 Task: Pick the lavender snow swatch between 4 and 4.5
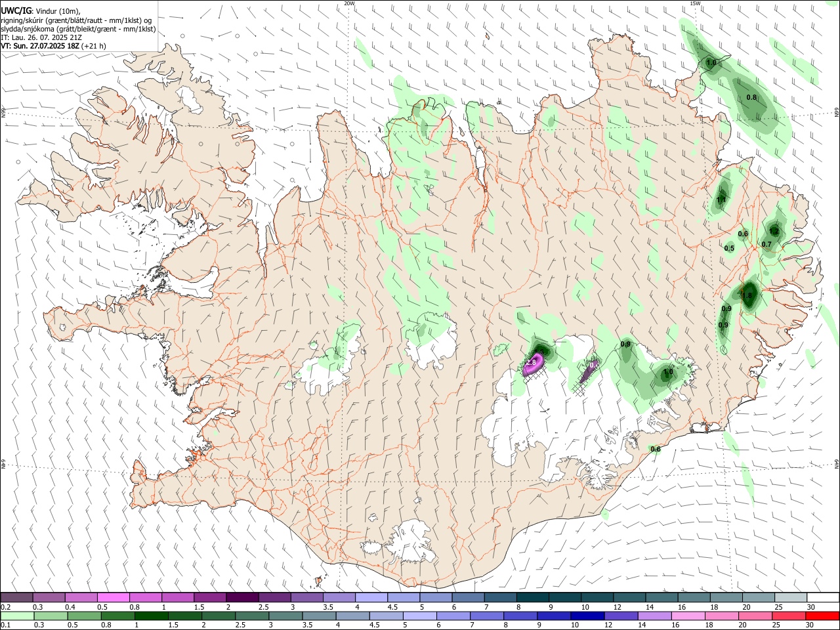[371, 597]
